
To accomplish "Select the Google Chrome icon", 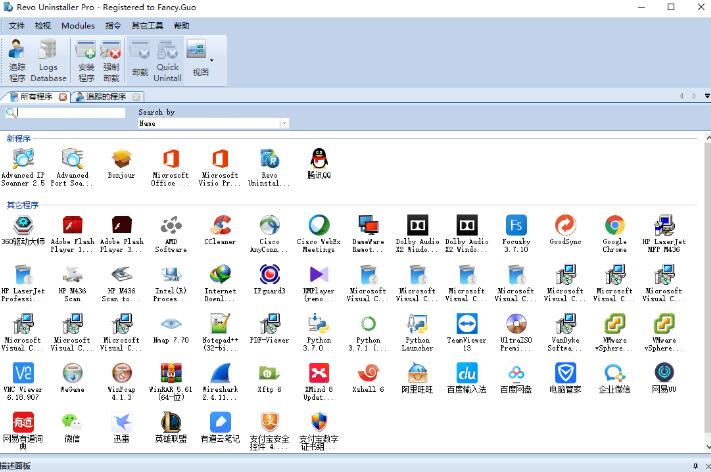I will (x=615, y=225).
